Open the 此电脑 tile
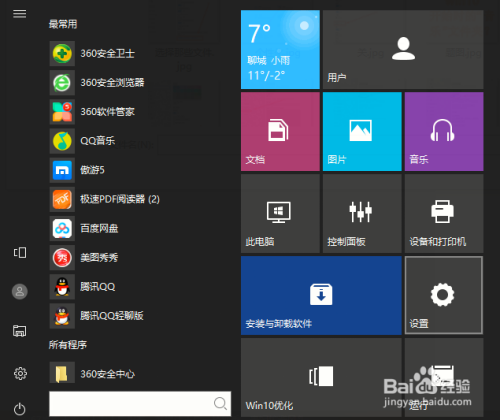The width and height of the screenshot is (500, 420). coord(280,214)
